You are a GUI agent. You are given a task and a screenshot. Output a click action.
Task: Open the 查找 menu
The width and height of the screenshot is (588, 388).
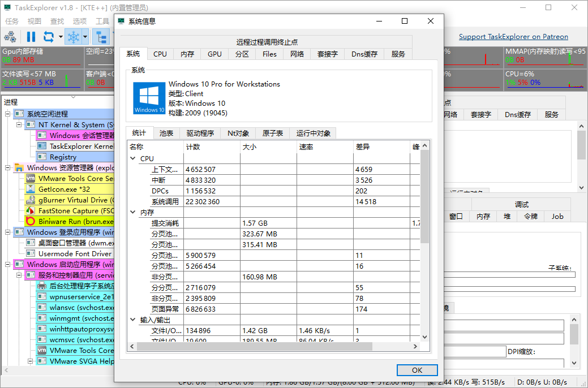point(57,21)
